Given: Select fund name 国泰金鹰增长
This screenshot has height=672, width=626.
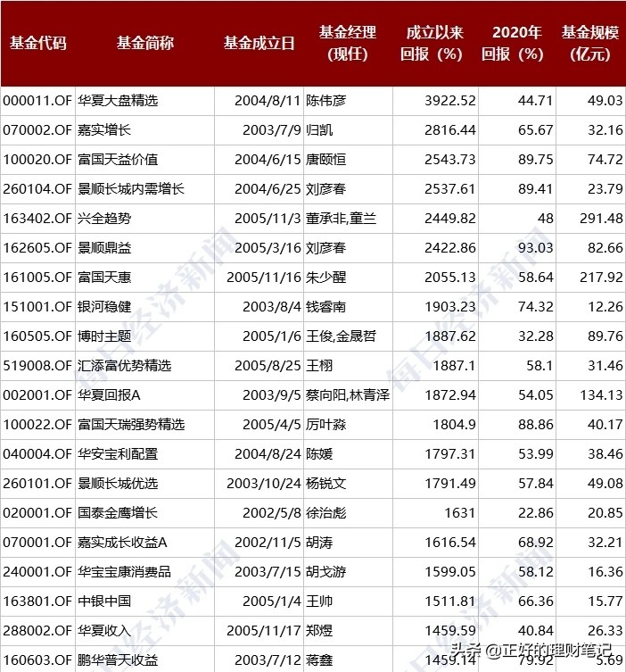Looking at the screenshot, I should pos(118,513).
